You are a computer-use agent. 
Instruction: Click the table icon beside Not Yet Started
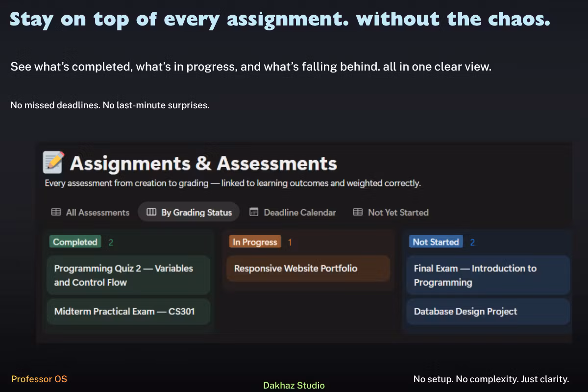pyautogui.click(x=358, y=212)
